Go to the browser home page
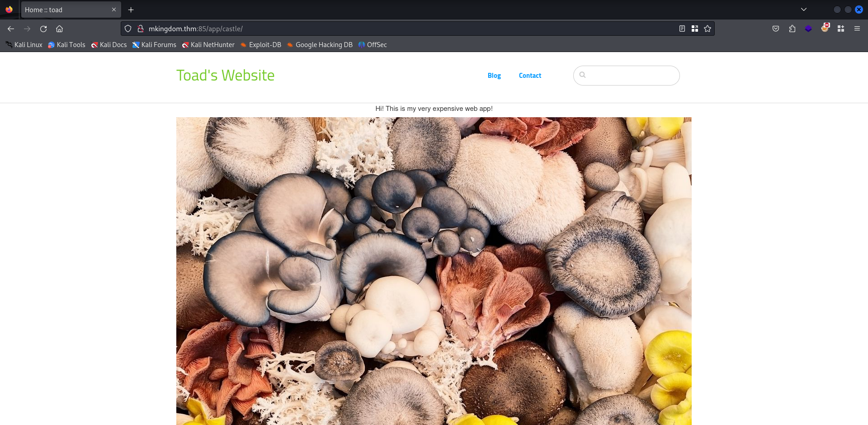Screen dimensions: 868x425 (x=59, y=29)
